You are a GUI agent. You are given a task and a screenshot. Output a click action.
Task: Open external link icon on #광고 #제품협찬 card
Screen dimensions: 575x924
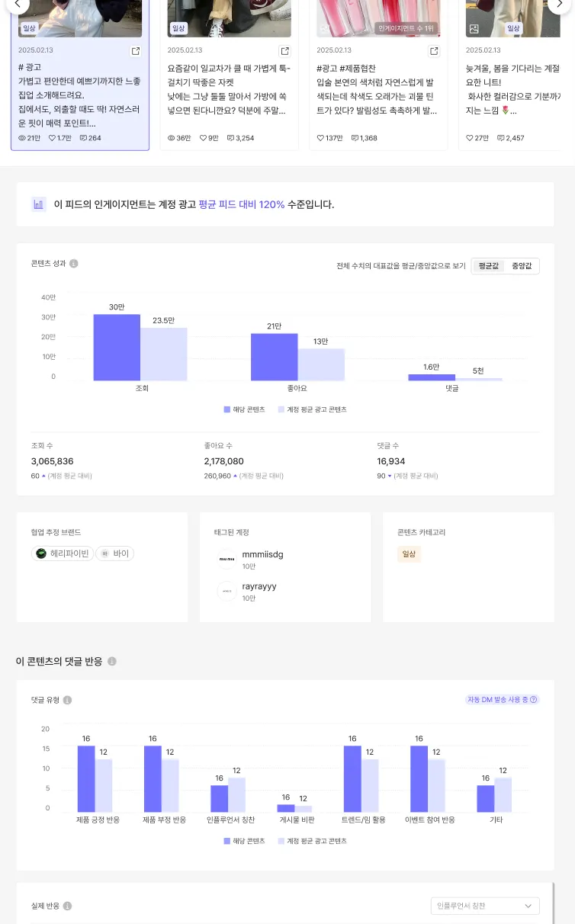pos(434,51)
